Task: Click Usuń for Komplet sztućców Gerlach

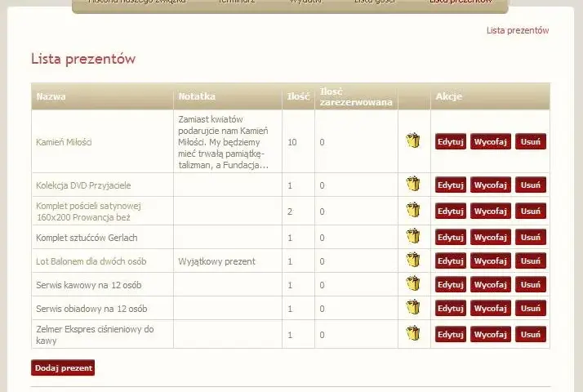Action: coord(531,237)
